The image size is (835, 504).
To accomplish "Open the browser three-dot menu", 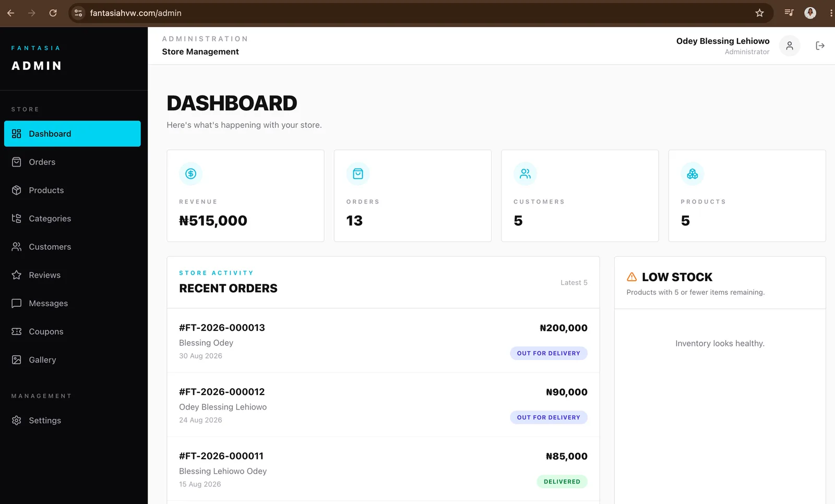I will (x=831, y=13).
